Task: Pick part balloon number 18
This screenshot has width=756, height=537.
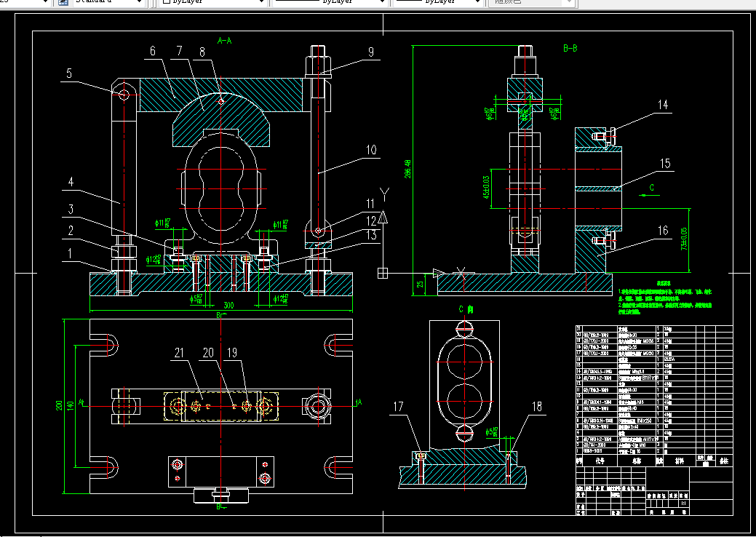Action: coord(537,406)
